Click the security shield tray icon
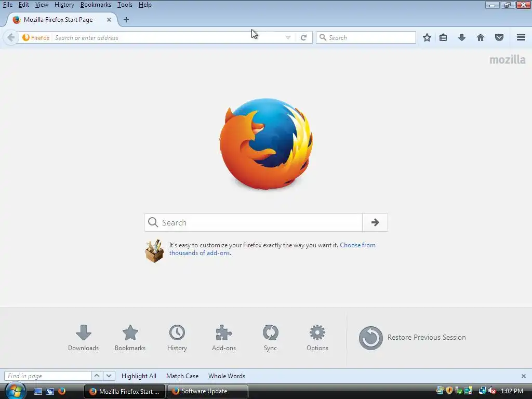532x399 pixels. [449, 391]
